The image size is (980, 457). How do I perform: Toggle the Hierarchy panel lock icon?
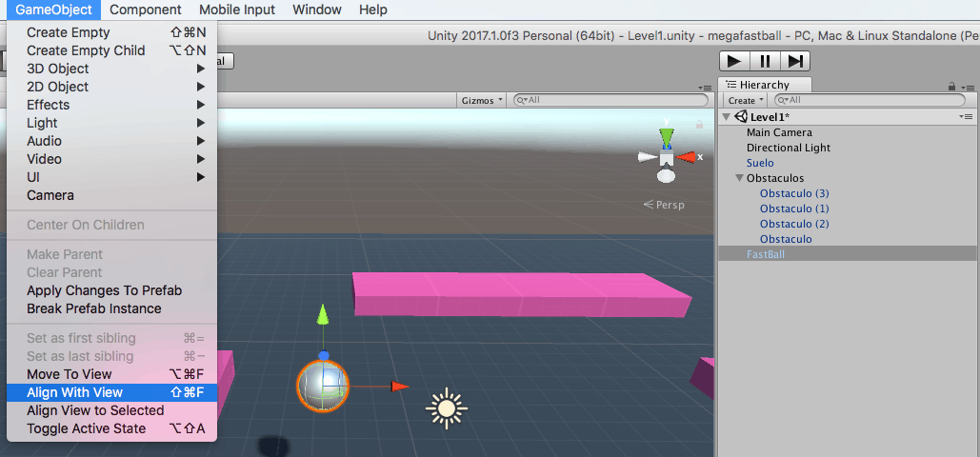coord(951,87)
